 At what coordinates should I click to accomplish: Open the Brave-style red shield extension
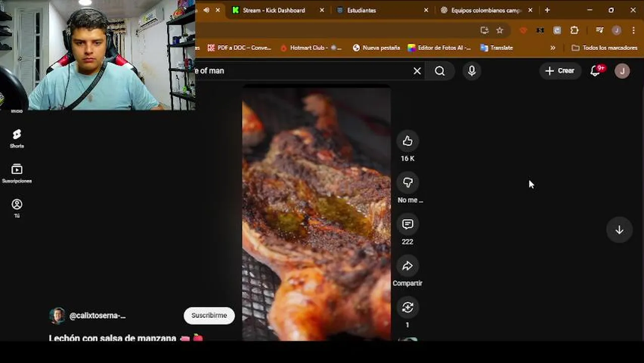tap(523, 30)
